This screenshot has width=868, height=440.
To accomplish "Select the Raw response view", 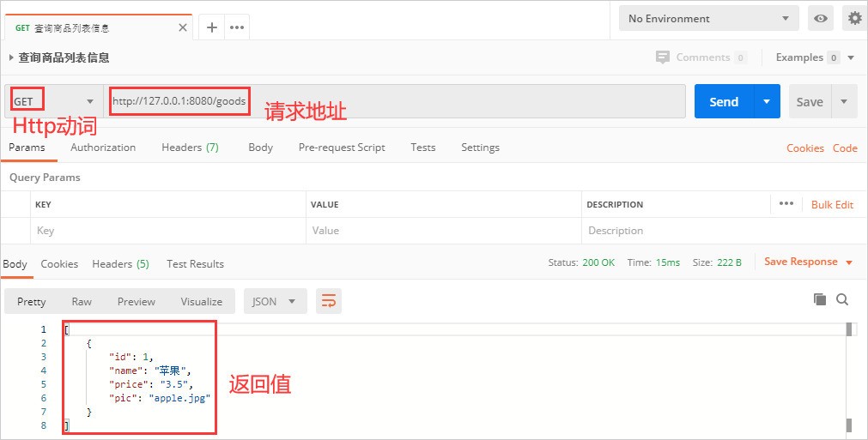I will click(82, 301).
